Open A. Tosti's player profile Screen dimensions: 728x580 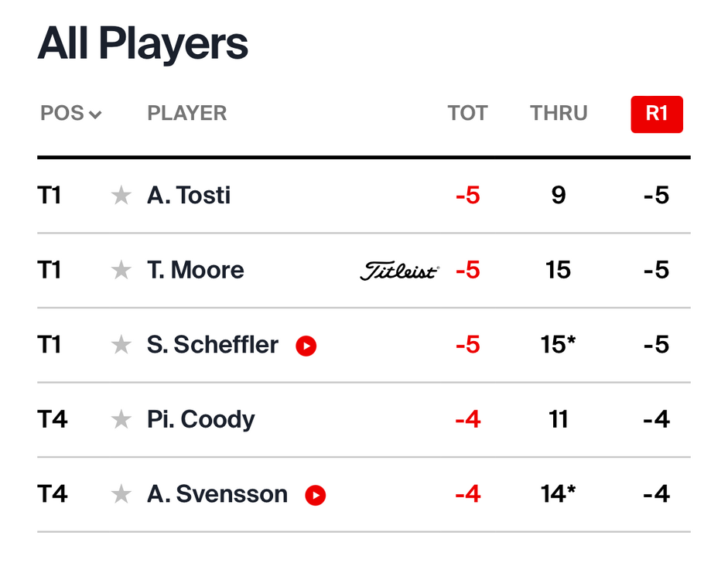tap(189, 196)
